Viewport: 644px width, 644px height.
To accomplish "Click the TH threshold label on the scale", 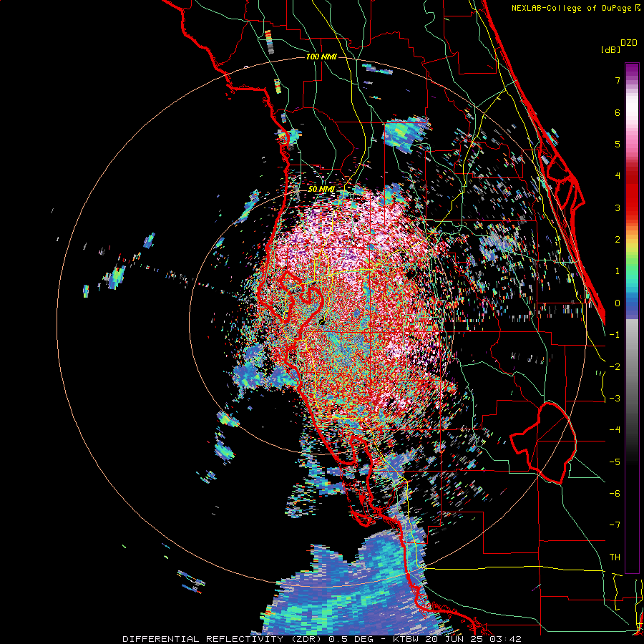I will [x=615, y=557].
